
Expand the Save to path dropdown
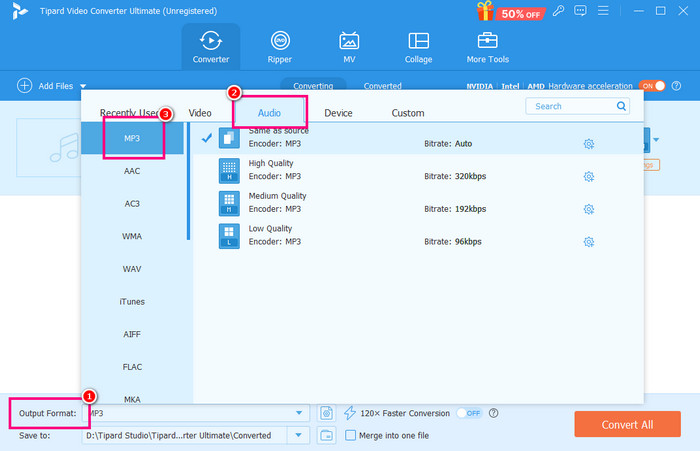tap(299, 435)
